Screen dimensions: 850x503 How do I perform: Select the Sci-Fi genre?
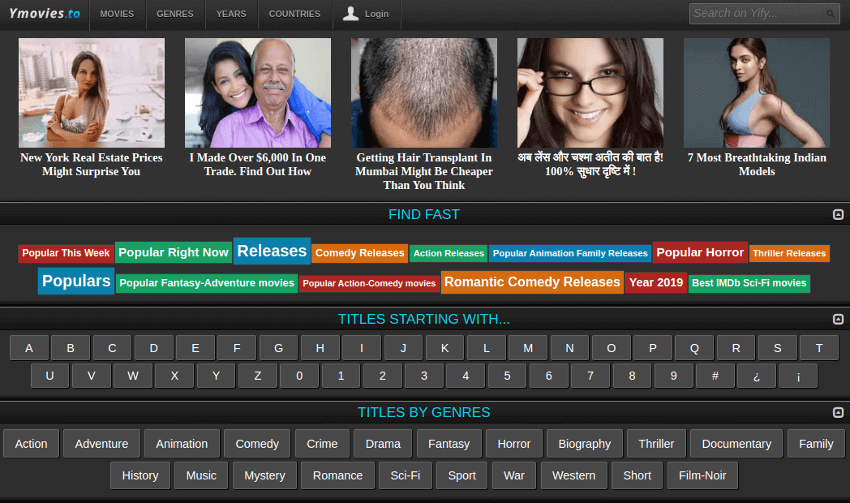click(405, 475)
